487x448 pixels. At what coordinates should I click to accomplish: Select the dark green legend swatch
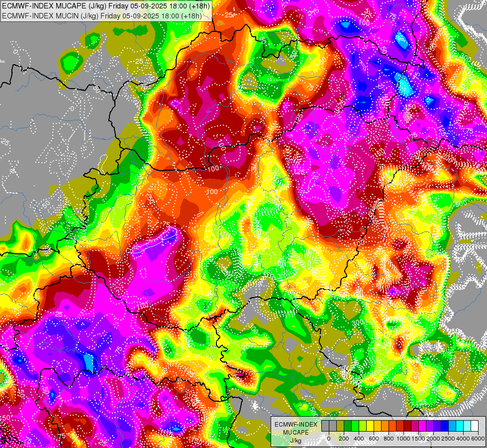[348, 426]
